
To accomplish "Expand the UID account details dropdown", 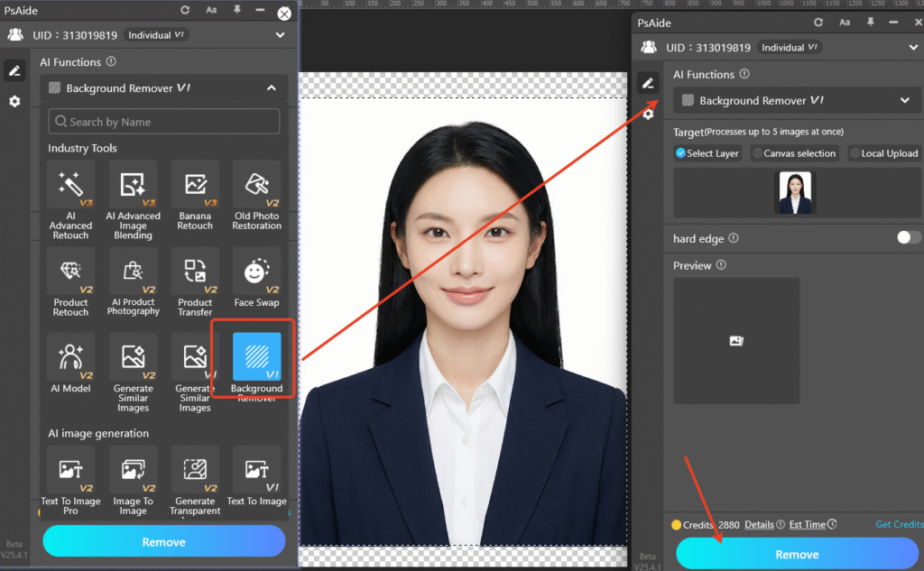I will click(x=280, y=33).
